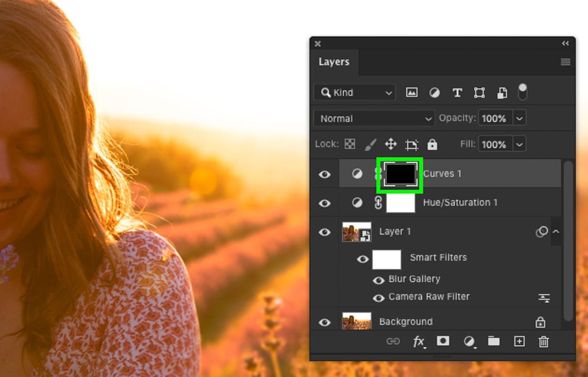
Task: Click the smart filter indicator on Layer 1
Action: [541, 232]
